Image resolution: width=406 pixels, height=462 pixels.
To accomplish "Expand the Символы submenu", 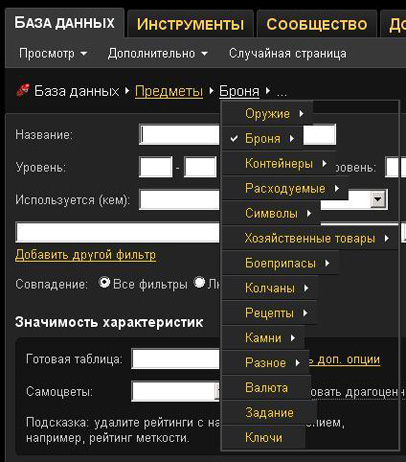I will 271,213.
